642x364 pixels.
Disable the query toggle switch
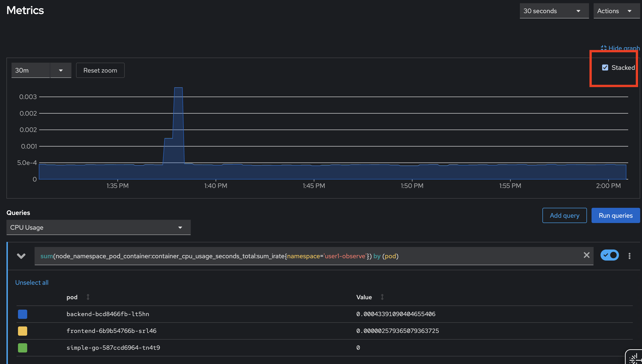(x=610, y=255)
